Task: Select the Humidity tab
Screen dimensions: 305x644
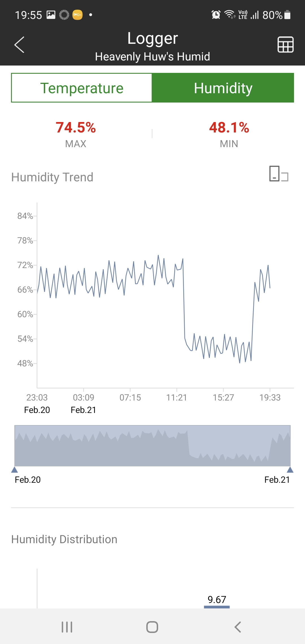Action: pos(223,88)
